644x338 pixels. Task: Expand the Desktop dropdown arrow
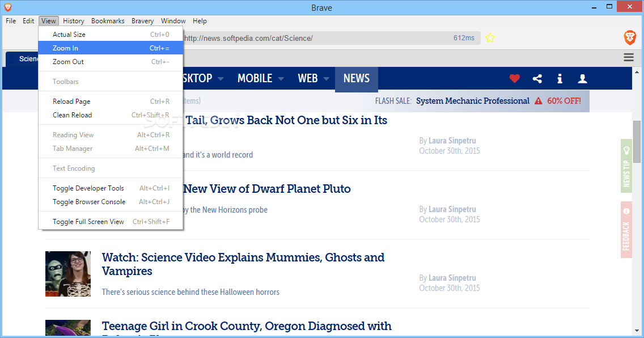(x=221, y=78)
